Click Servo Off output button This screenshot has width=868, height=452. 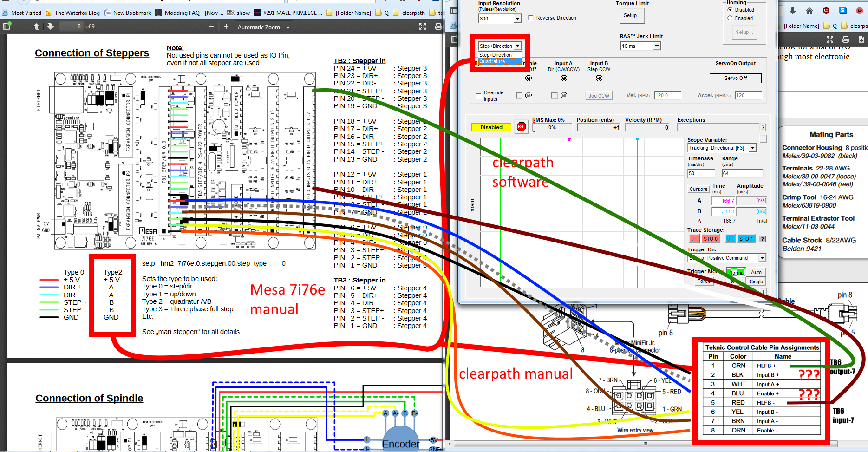(736, 78)
